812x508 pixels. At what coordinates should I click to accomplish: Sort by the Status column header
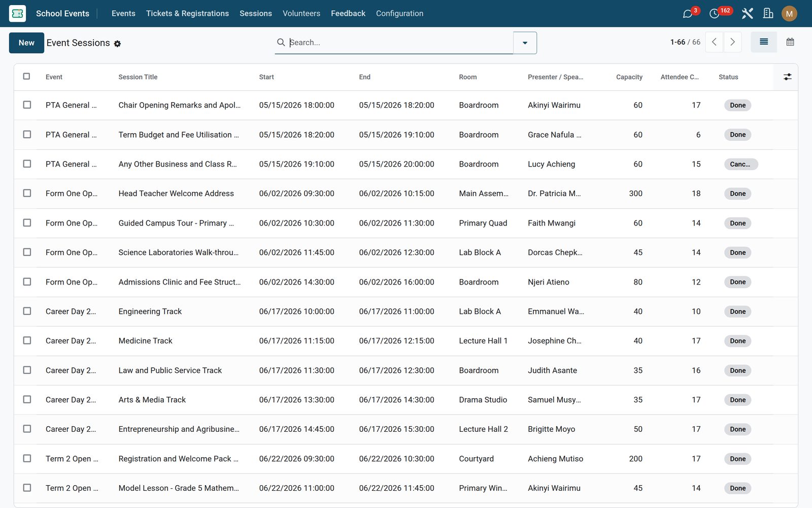[728, 77]
